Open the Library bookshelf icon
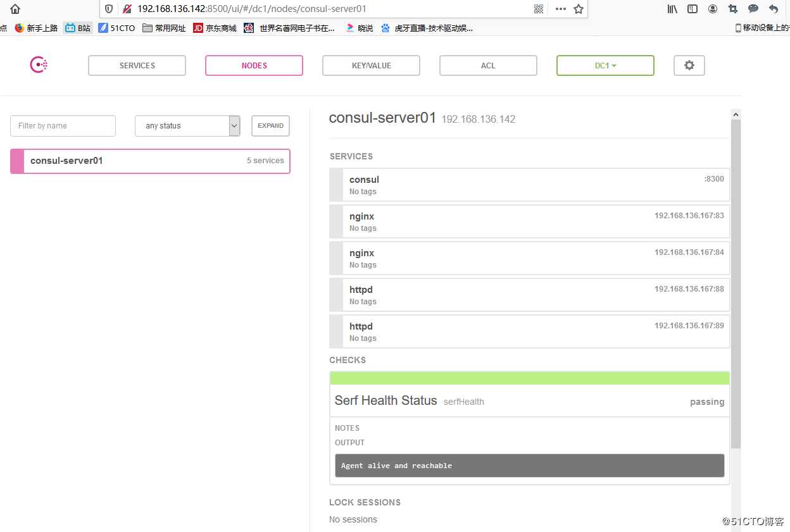The image size is (790, 532). 672,9
